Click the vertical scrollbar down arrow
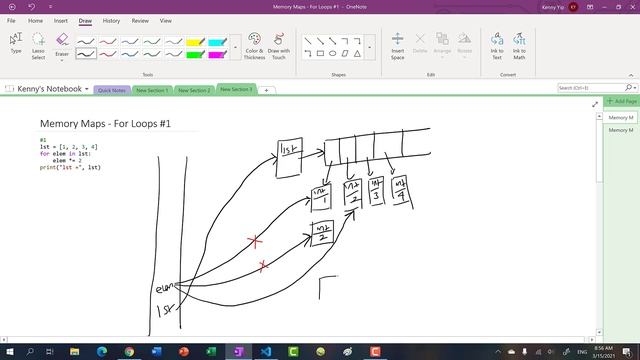 pyautogui.click(x=599, y=332)
